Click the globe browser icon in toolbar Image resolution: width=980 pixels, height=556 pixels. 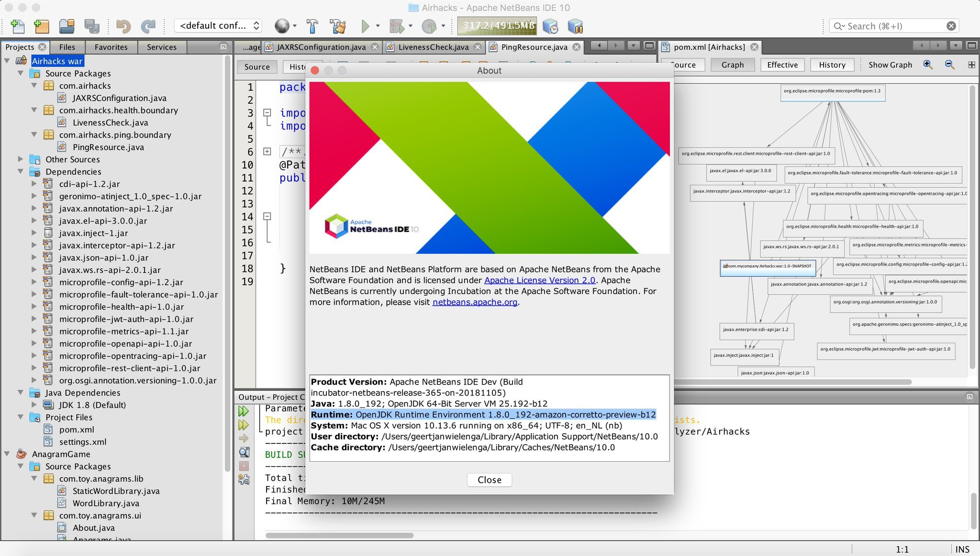[282, 26]
